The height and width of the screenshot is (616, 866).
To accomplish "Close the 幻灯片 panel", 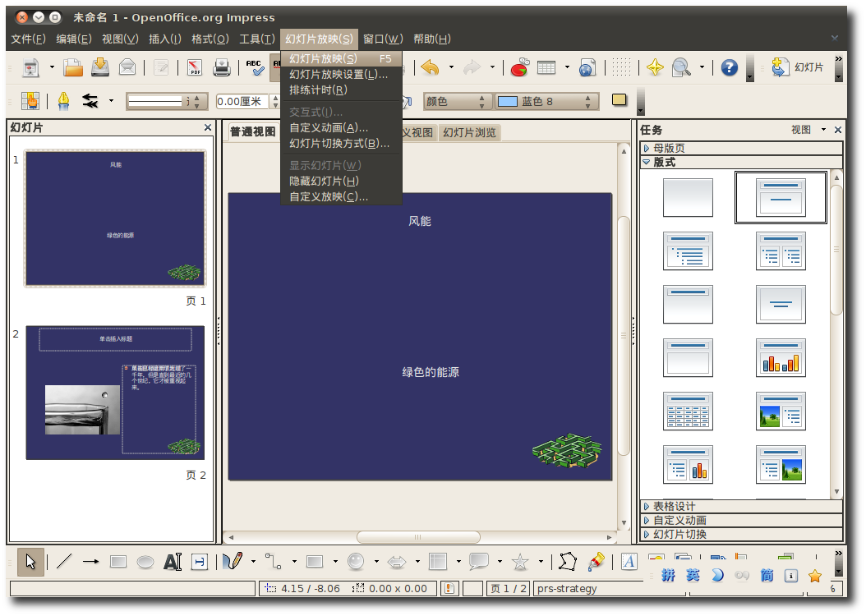I will pyautogui.click(x=208, y=127).
